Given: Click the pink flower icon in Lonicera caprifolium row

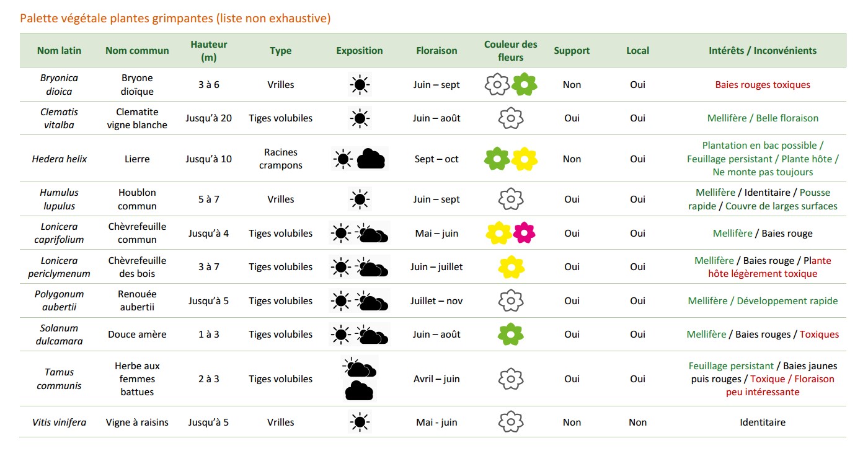Looking at the screenshot, I should [x=525, y=232].
